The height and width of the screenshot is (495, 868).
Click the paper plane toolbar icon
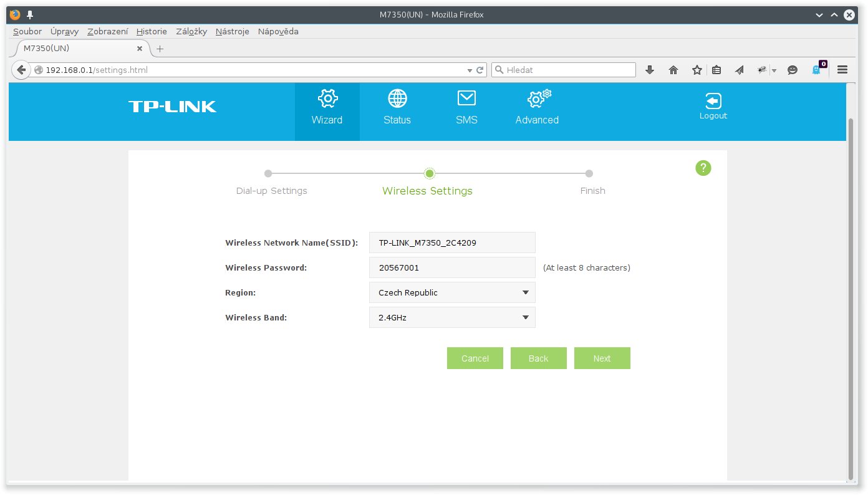click(740, 70)
